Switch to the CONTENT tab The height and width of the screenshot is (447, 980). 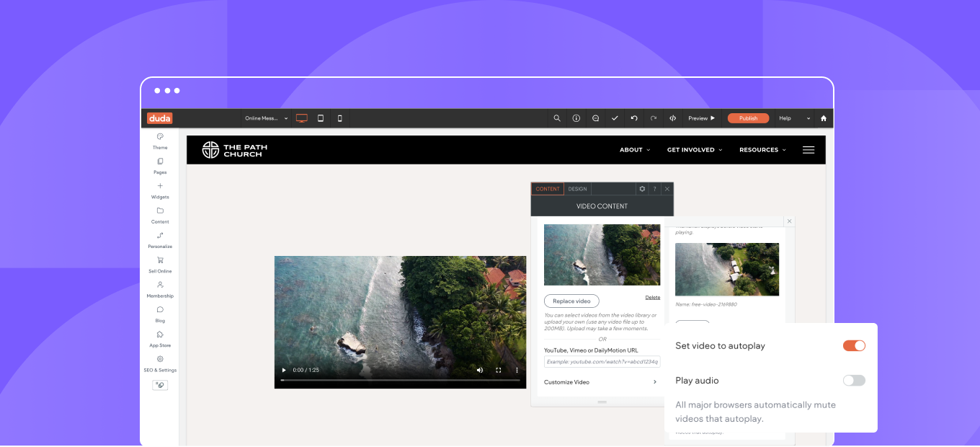pyautogui.click(x=548, y=189)
